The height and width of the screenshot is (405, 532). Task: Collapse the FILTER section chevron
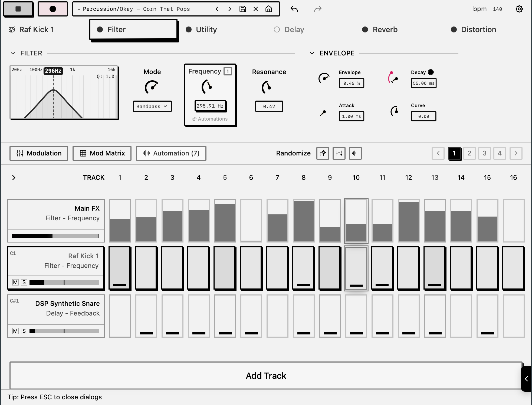[x=13, y=53]
